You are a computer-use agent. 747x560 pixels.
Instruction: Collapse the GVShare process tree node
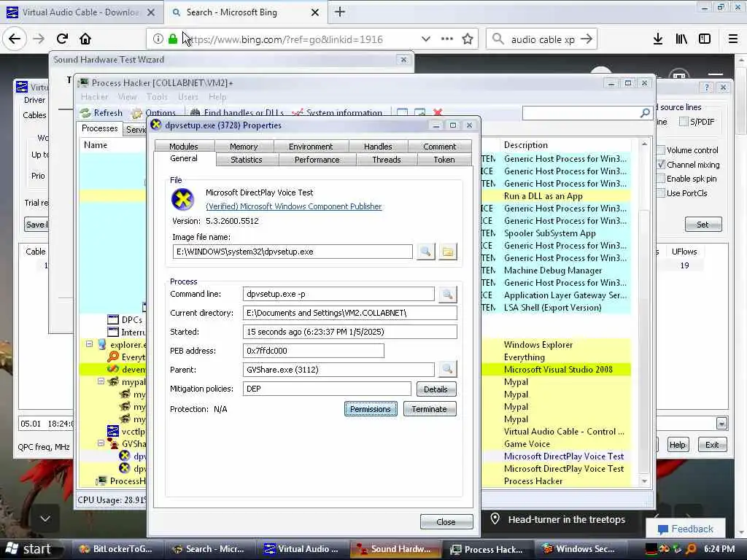coord(101,443)
